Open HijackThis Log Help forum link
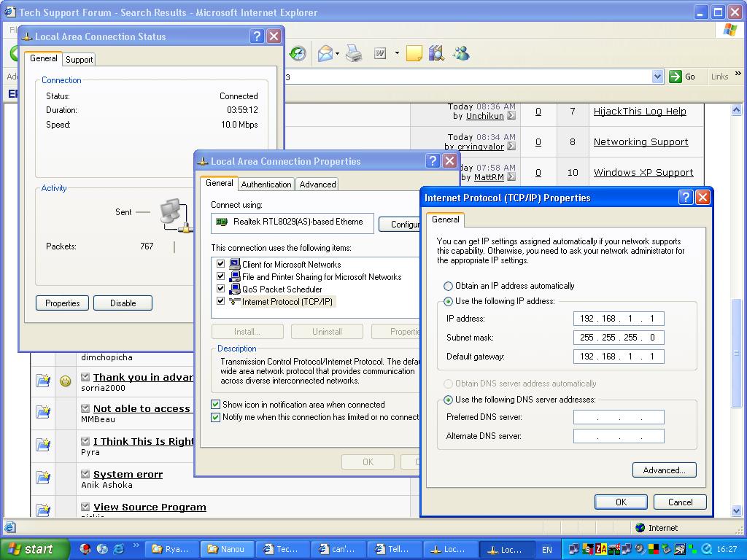 [640, 111]
